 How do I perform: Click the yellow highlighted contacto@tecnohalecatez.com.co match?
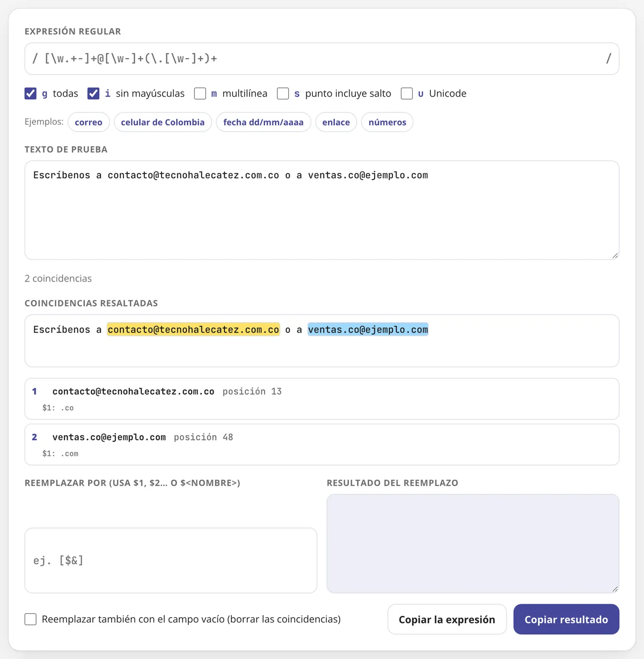coord(193,329)
